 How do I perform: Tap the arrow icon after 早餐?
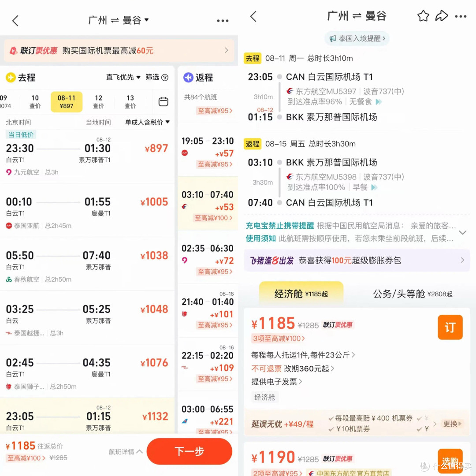(374, 187)
